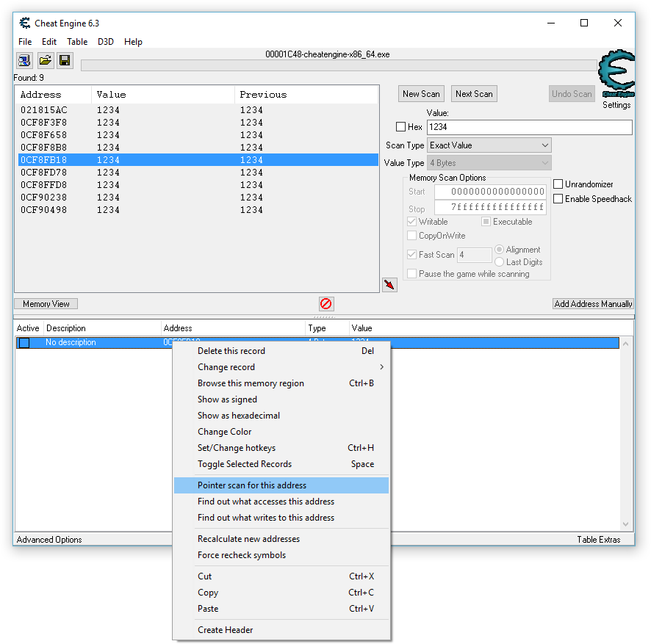Click address list scroll down arrow
The image size is (651, 644).
pyautogui.click(x=626, y=524)
